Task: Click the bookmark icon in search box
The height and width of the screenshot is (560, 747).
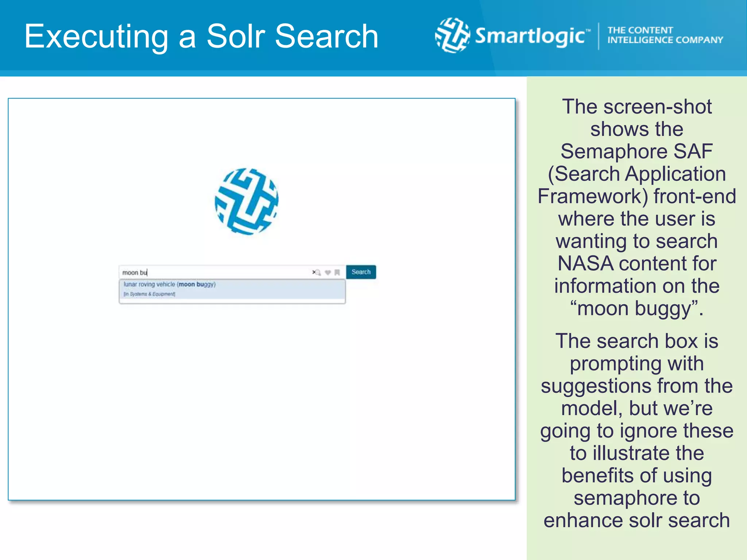Action: tap(337, 272)
